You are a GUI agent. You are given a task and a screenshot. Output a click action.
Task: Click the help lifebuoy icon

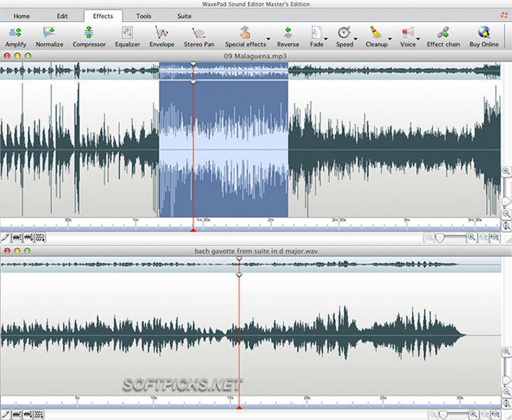click(504, 15)
